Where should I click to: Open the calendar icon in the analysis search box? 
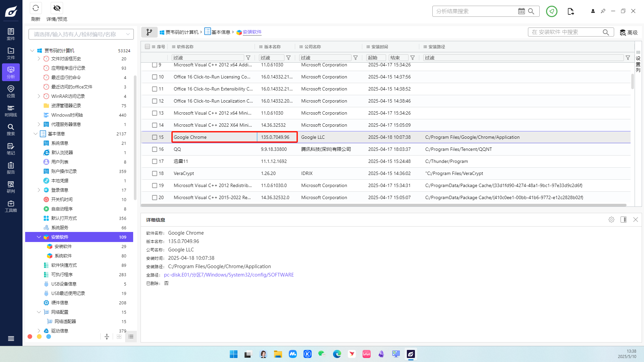(521, 11)
